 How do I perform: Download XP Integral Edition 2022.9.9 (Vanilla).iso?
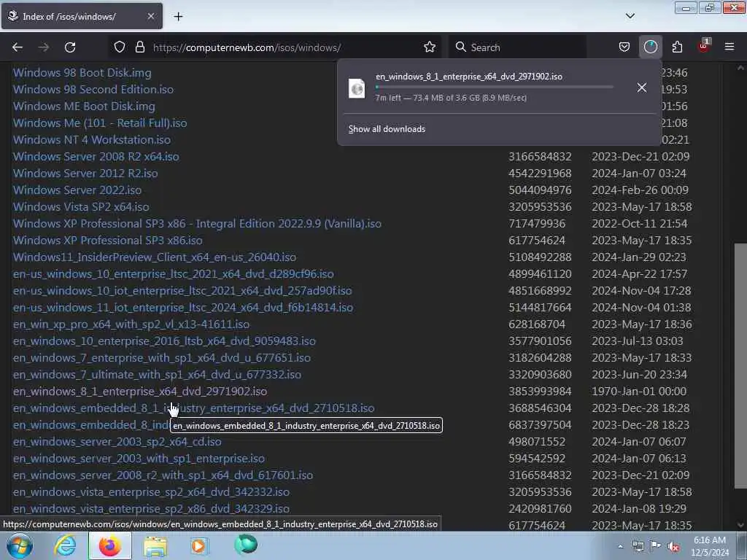[197, 223]
